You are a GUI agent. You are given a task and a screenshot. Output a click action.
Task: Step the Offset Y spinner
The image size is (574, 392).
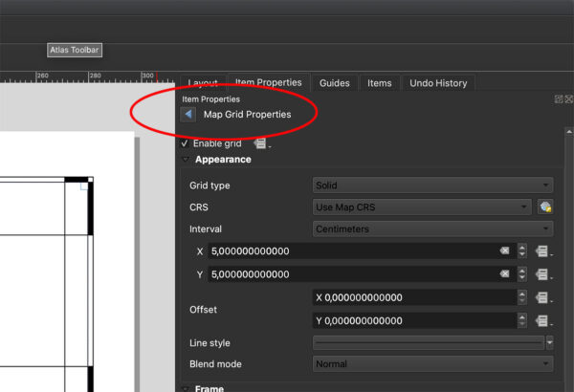(x=522, y=321)
